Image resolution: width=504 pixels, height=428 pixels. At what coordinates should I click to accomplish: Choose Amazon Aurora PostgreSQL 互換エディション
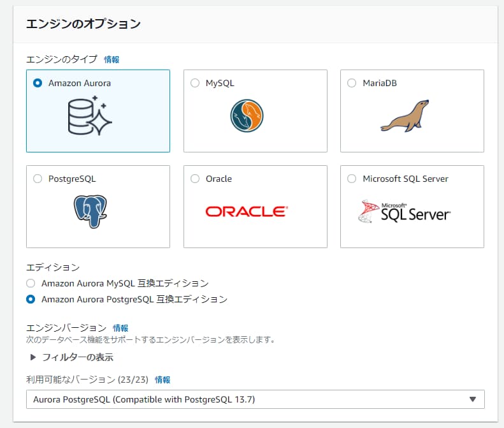(31, 299)
